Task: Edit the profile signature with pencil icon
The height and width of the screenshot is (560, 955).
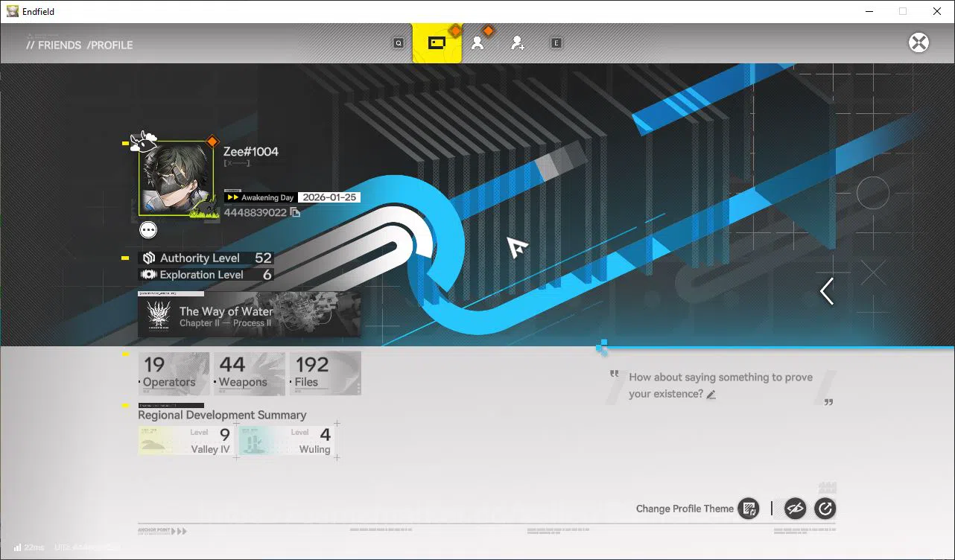Action: (711, 395)
